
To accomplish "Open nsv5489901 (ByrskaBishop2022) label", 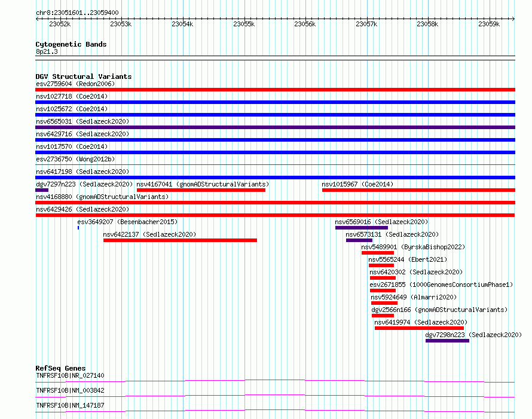I will 413,247.
